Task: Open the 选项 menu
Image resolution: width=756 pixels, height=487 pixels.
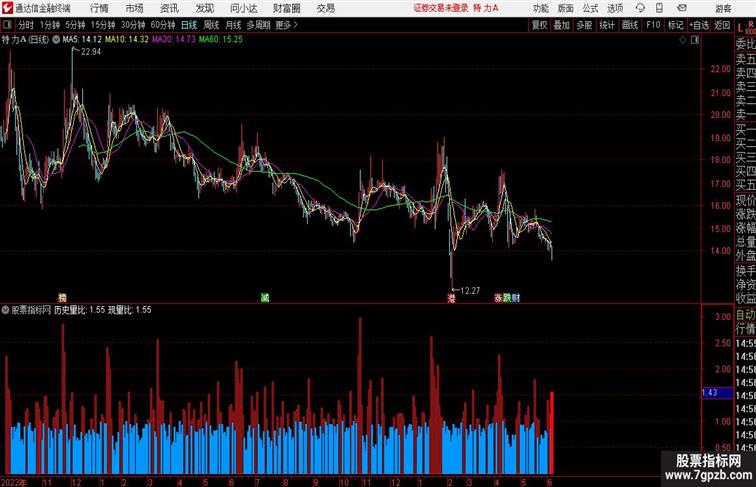Action: click(615, 8)
